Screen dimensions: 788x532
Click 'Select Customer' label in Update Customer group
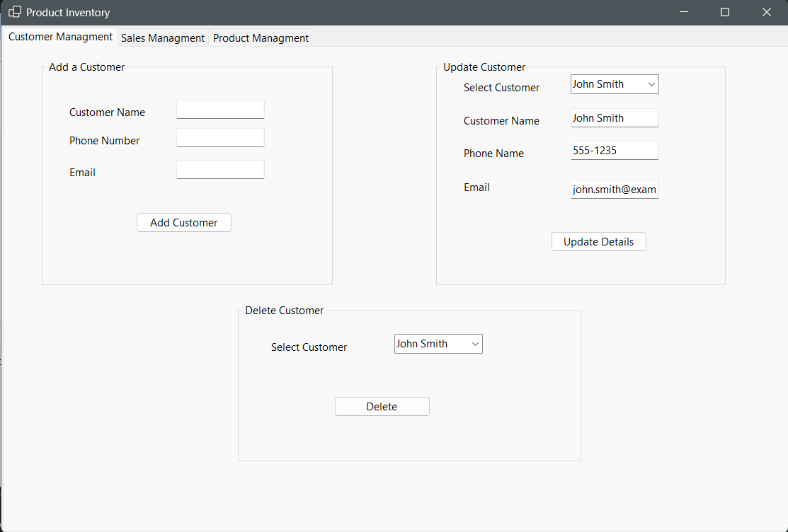[501, 88]
